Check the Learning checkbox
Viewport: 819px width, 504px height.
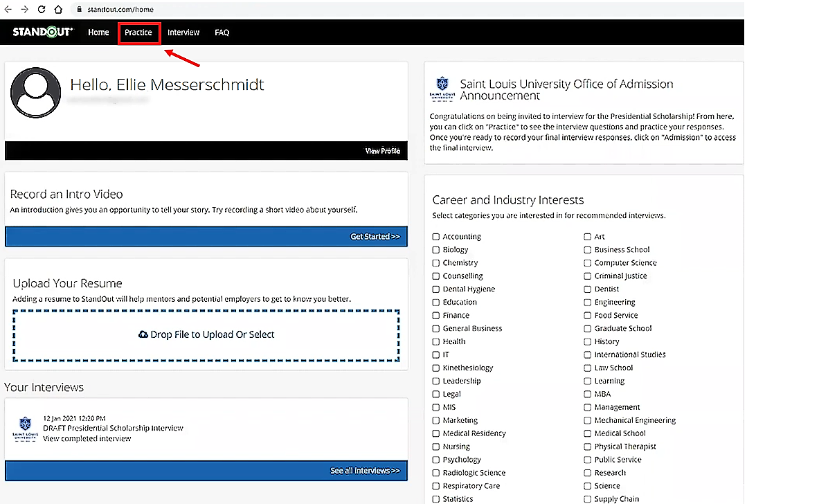tap(588, 381)
